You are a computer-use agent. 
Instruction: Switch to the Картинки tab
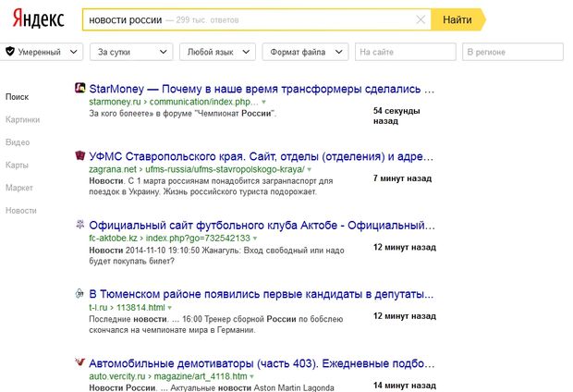pyautogui.click(x=23, y=119)
